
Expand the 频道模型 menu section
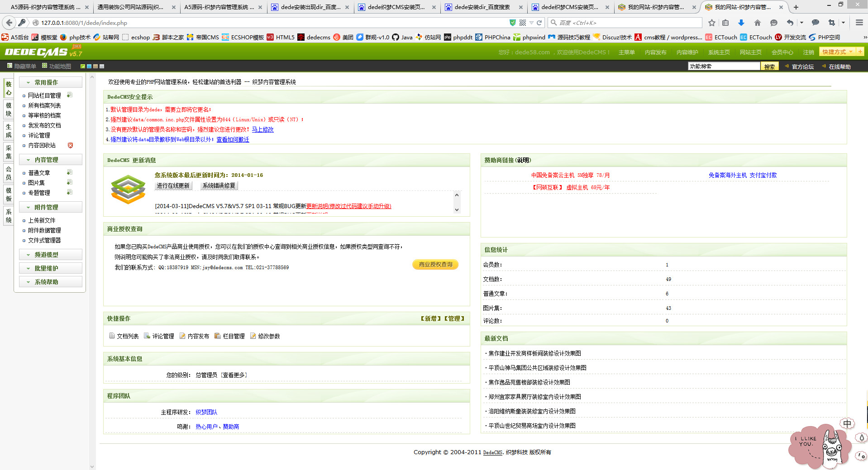pos(50,255)
